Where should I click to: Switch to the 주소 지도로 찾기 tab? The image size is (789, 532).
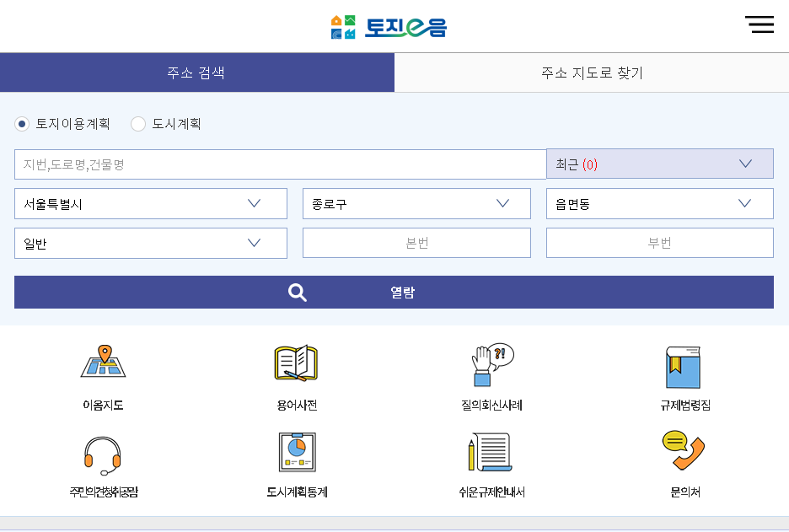(x=592, y=73)
